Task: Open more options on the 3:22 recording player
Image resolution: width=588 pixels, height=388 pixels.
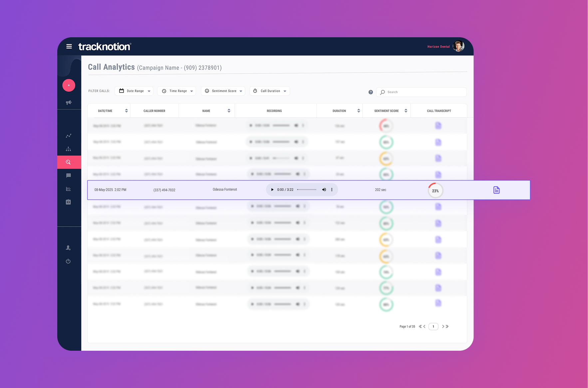Action: (332, 190)
